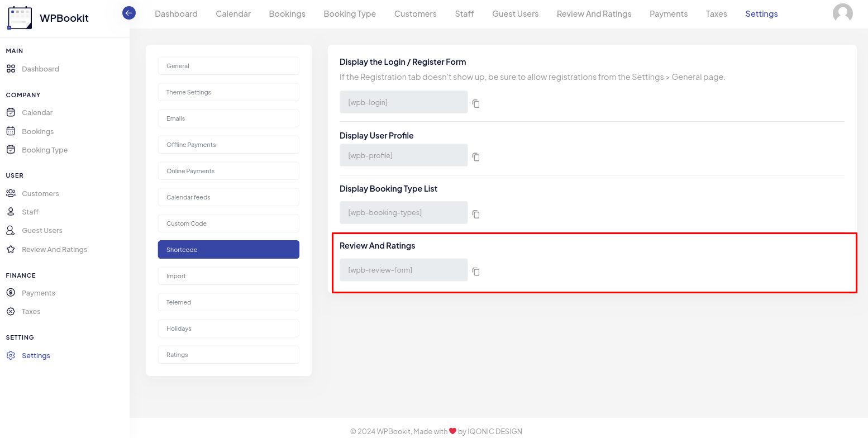Collapse sidebar with the back arrow button
The height and width of the screenshot is (438, 868).
[x=129, y=13]
